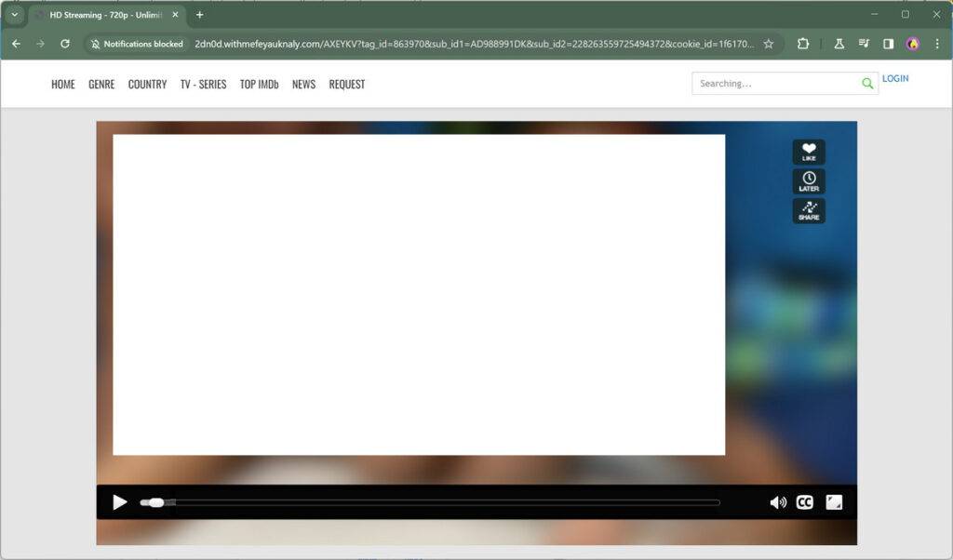This screenshot has width=953, height=560.
Task: Click inside the Searching input field
Action: (x=772, y=83)
